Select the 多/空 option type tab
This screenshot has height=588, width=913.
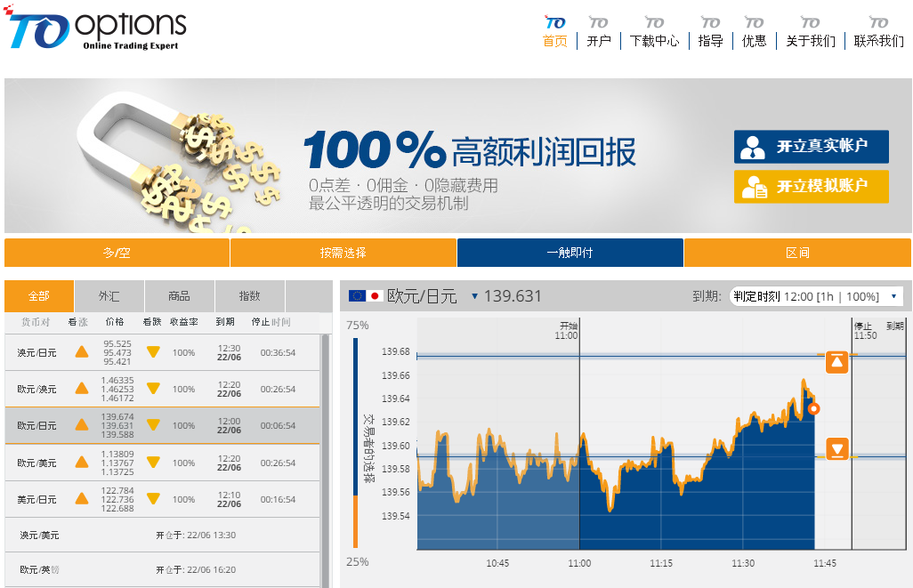pyautogui.click(x=117, y=253)
